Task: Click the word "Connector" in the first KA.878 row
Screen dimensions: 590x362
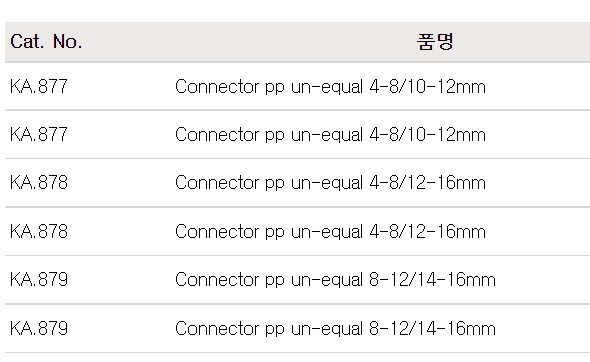Action: click(x=217, y=183)
